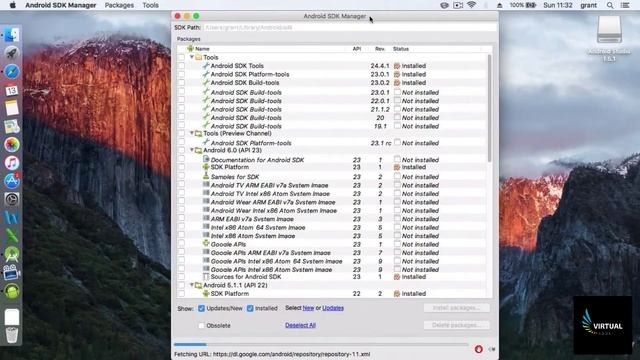The height and width of the screenshot is (360, 640).
Task: Open the Android SDK Manager application menu
Action: point(60,5)
